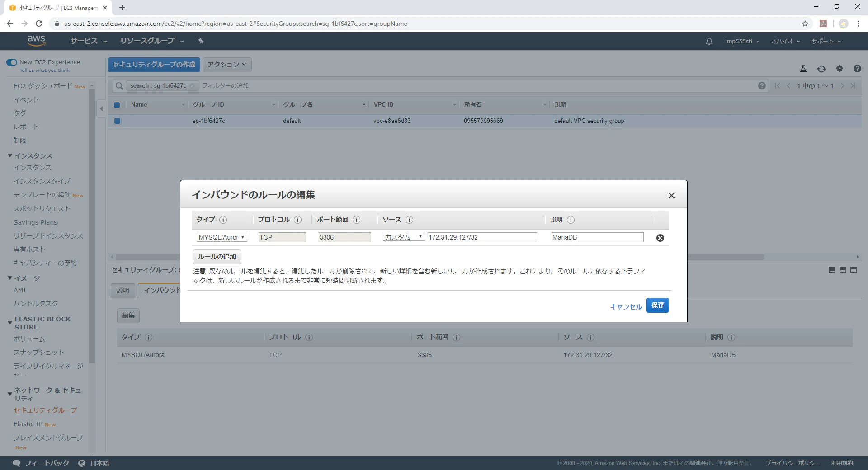This screenshot has height=470, width=868.
Task: Open the タイプ MYSQL/Aurora dropdown
Action: tap(222, 237)
